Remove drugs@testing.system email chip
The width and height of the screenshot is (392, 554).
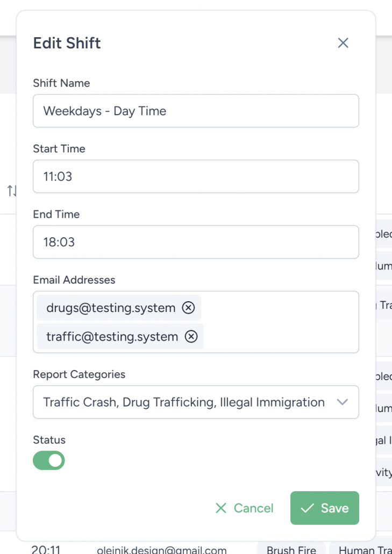coord(188,308)
